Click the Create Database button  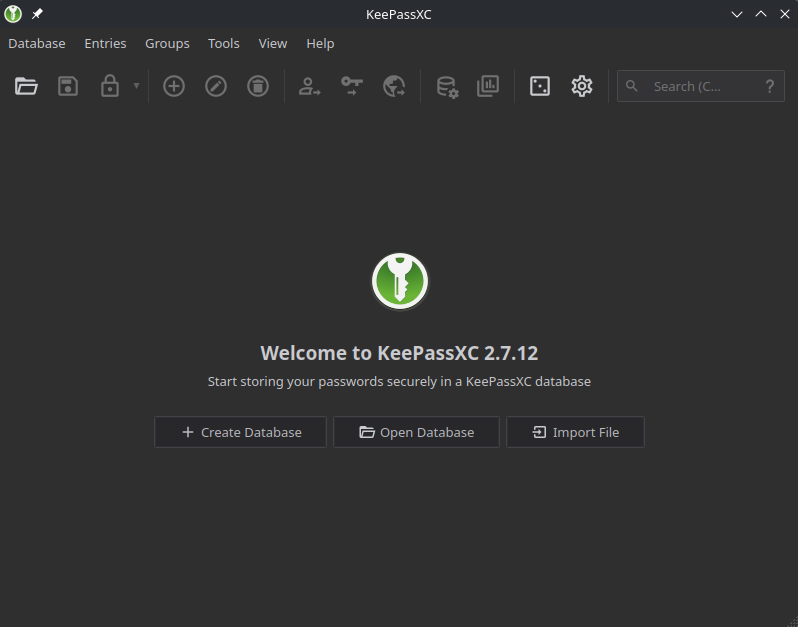pos(240,432)
